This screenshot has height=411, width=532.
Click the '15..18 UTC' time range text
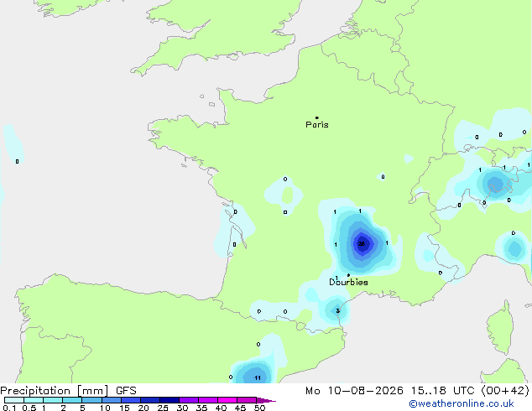[442, 391]
